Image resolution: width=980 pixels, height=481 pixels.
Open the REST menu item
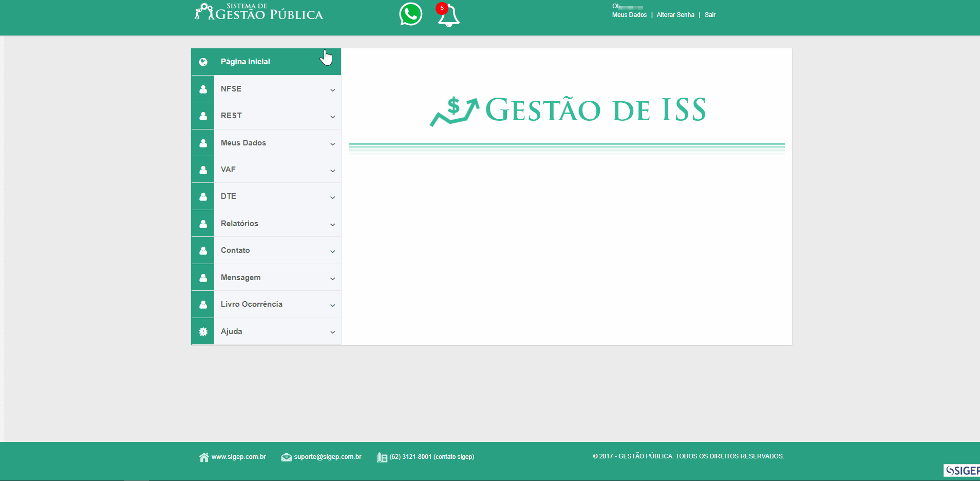tap(266, 116)
